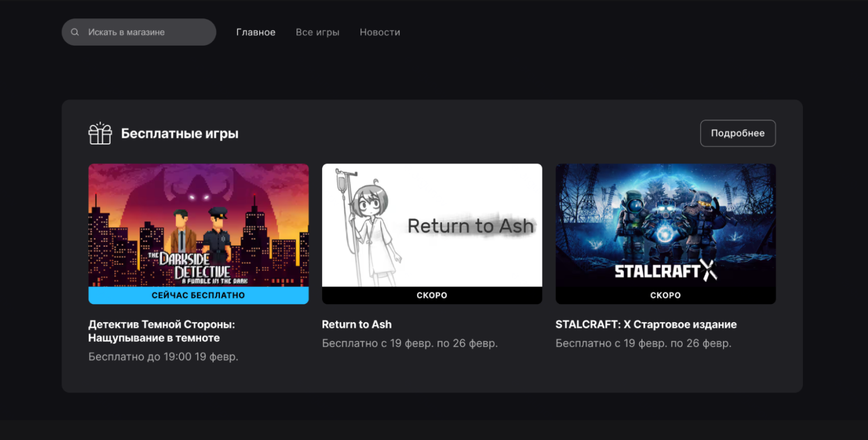Click the Подробнее button
The width and height of the screenshot is (868, 440).
click(738, 133)
